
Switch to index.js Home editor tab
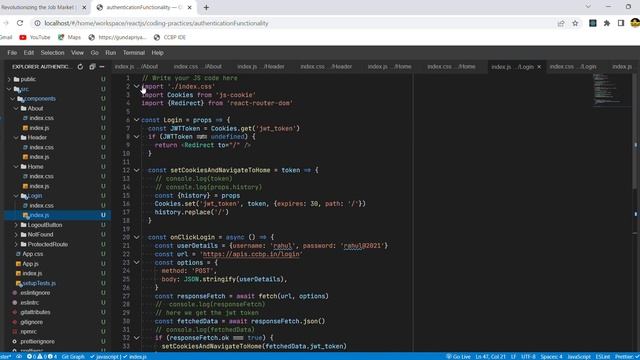389,67
